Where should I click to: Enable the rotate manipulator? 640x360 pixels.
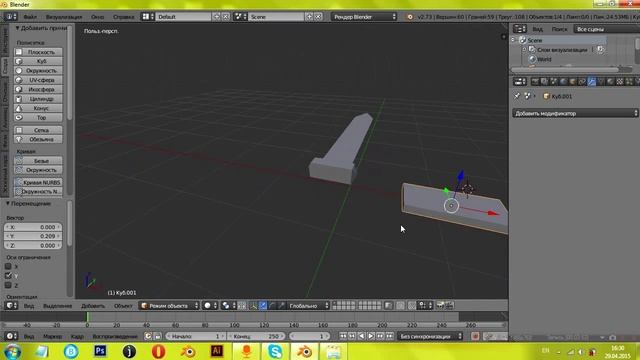272,305
